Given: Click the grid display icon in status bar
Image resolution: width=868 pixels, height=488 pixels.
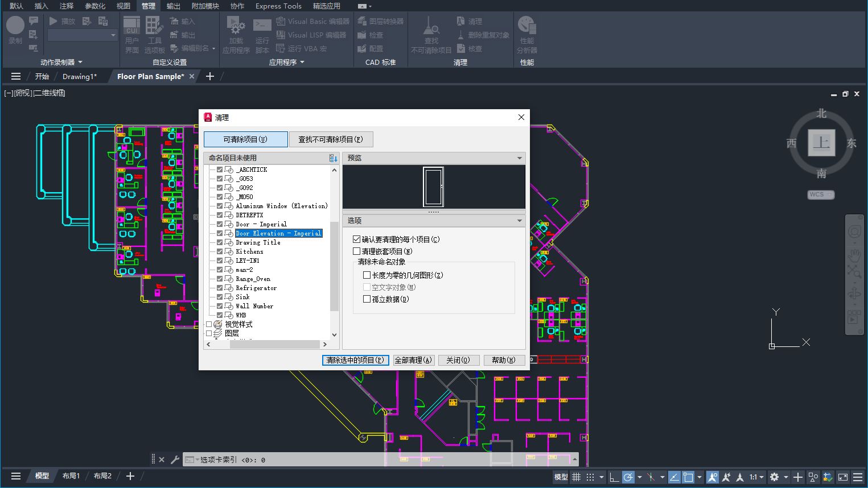Looking at the screenshot, I should [x=577, y=477].
